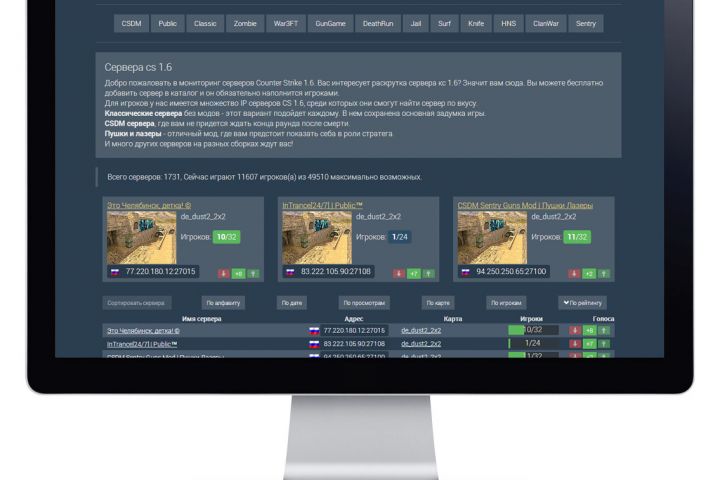720x480 pixels.
Task: Open the 'InTrance[24/7] | Public' card title link
Action: coord(322,205)
